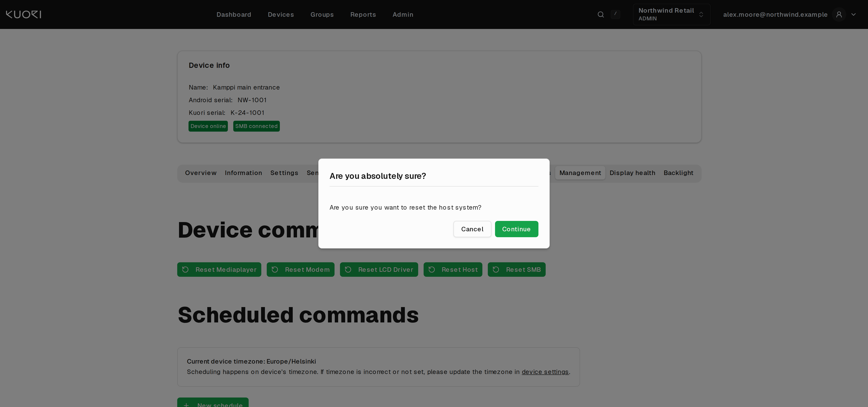
Task: Cancel the reset confirmation dialog
Action: point(472,229)
